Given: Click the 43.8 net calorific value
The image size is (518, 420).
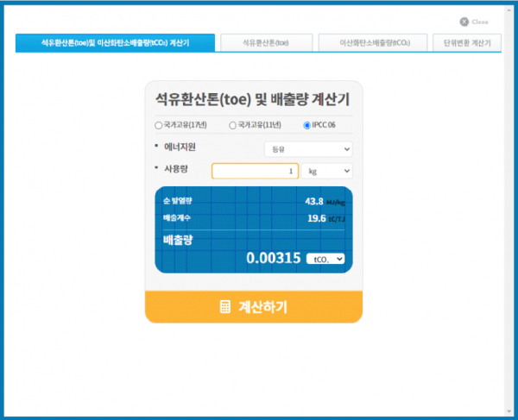Looking at the screenshot, I should click(313, 201).
